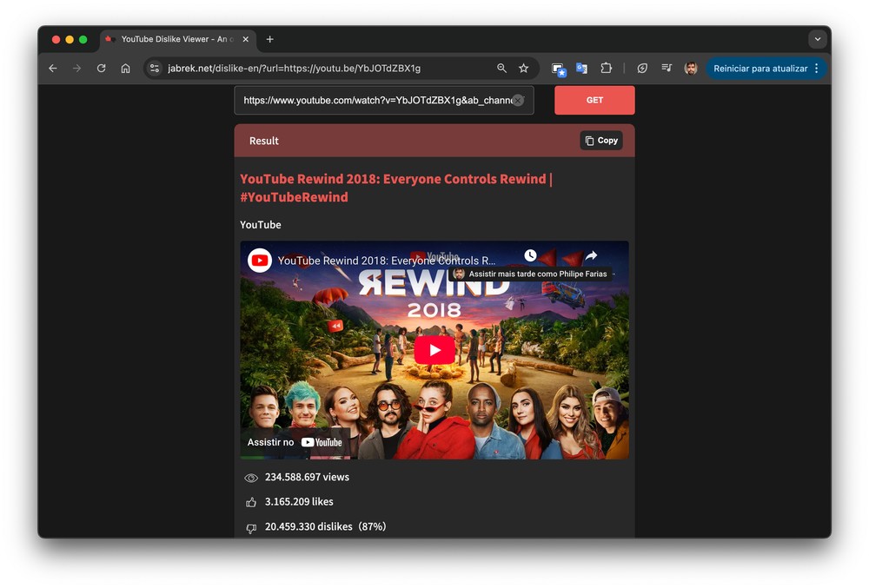Open the media controls icon in toolbar

667,69
